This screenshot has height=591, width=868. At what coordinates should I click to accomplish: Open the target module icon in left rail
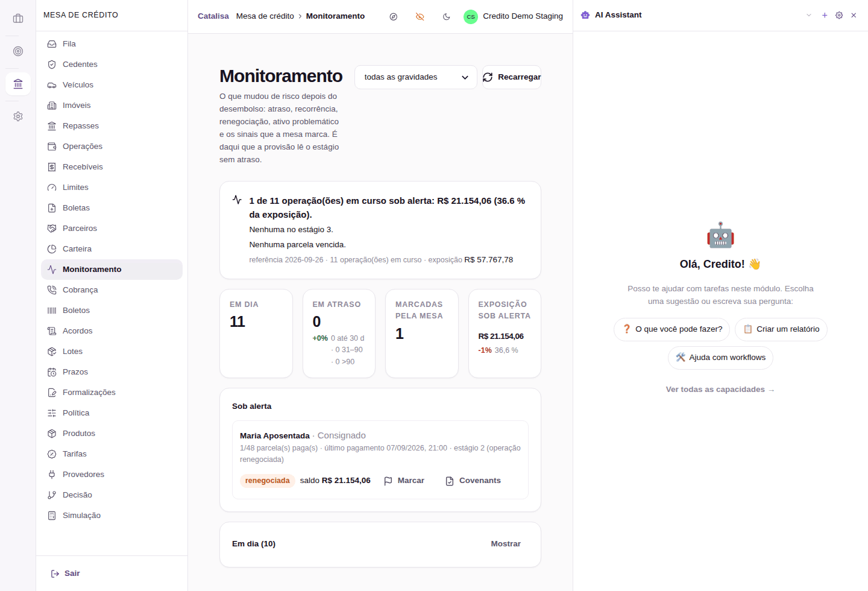18,51
